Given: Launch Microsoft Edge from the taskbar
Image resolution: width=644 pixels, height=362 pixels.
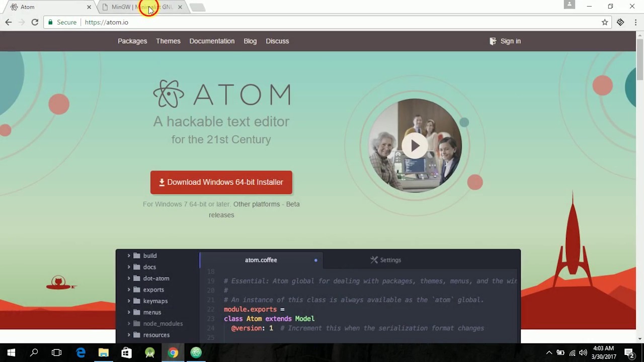Looking at the screenshot, I should [80, 353].
